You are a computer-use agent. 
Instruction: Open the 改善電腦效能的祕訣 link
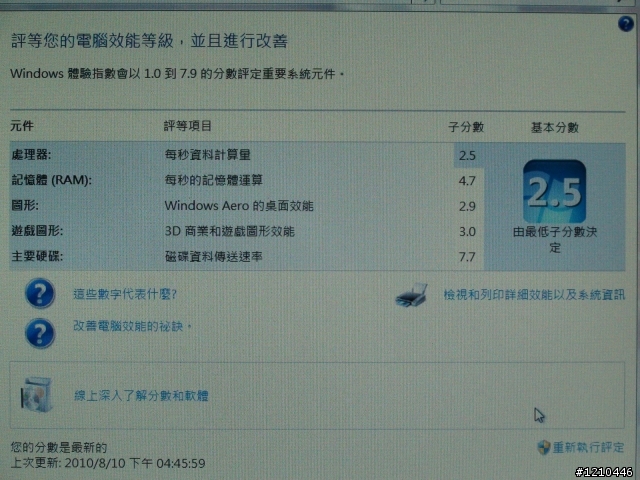(x=132, y=326)
